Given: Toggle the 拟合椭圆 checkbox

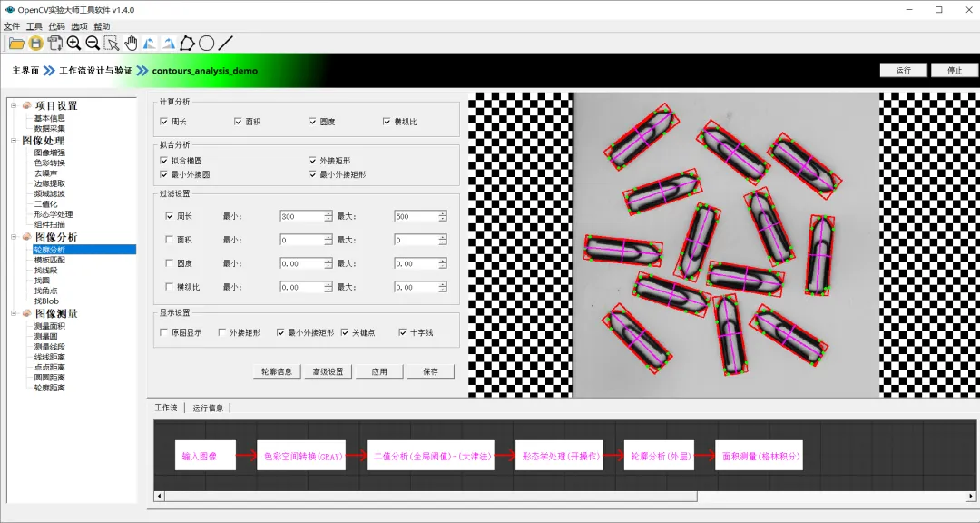Looking at the screenshot, I should pyautogui.click(x=163, y=161).
